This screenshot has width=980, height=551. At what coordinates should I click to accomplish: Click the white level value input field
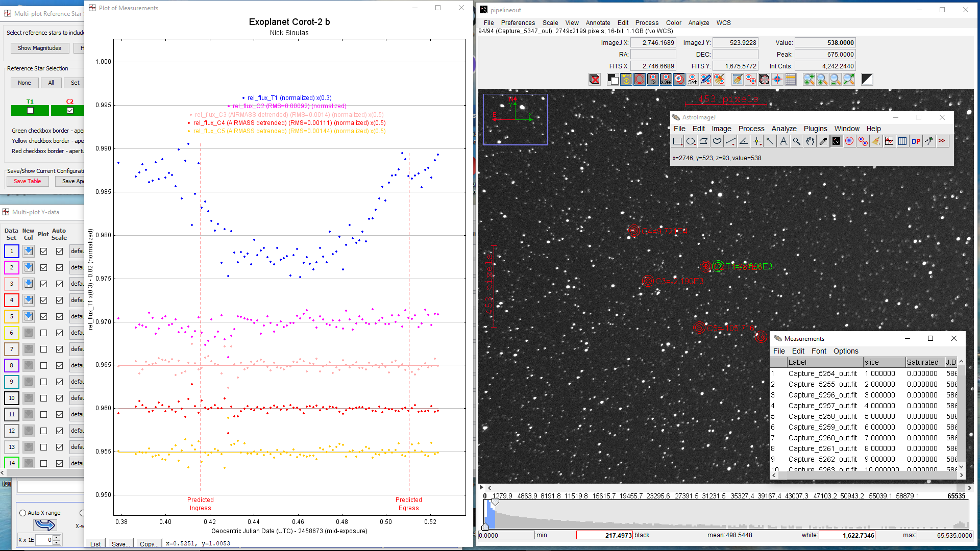tap(847, 535)
